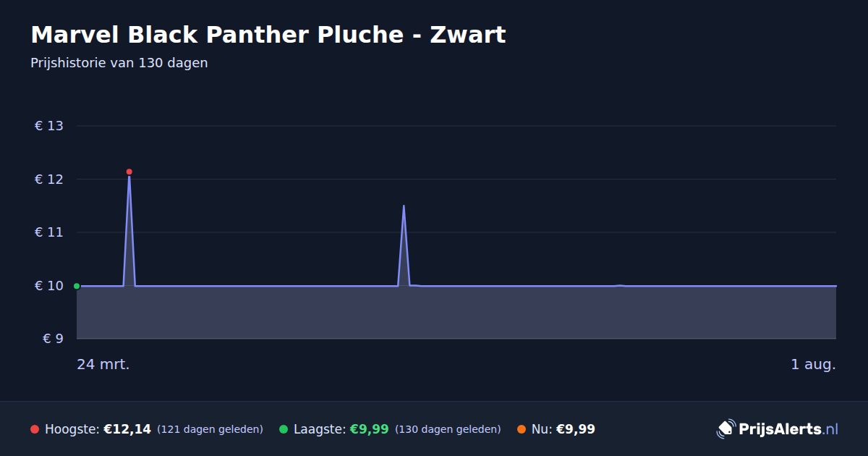
Task: Click the 1 aug. end date label
Action: [x=813, y=364]
